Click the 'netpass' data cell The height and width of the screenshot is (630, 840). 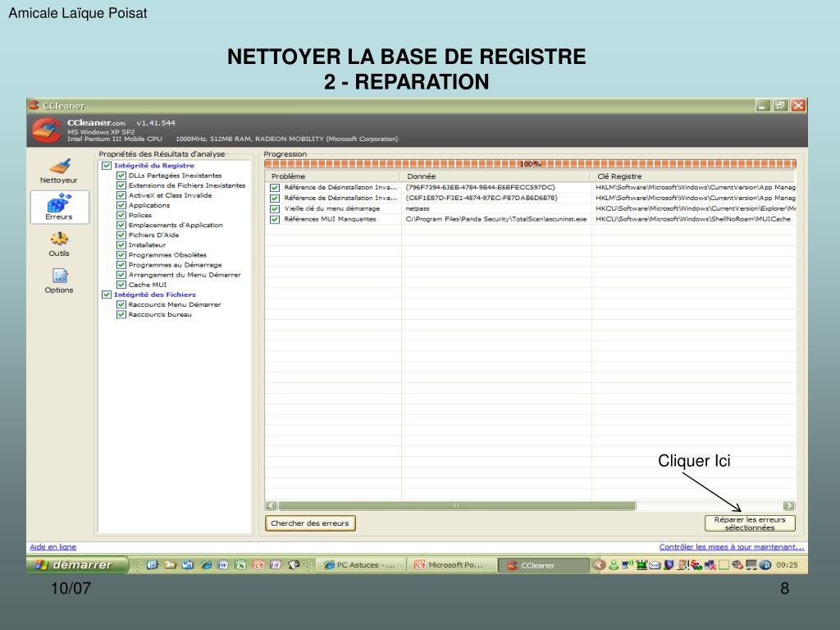pyautogui.click(x=418, y=208)
